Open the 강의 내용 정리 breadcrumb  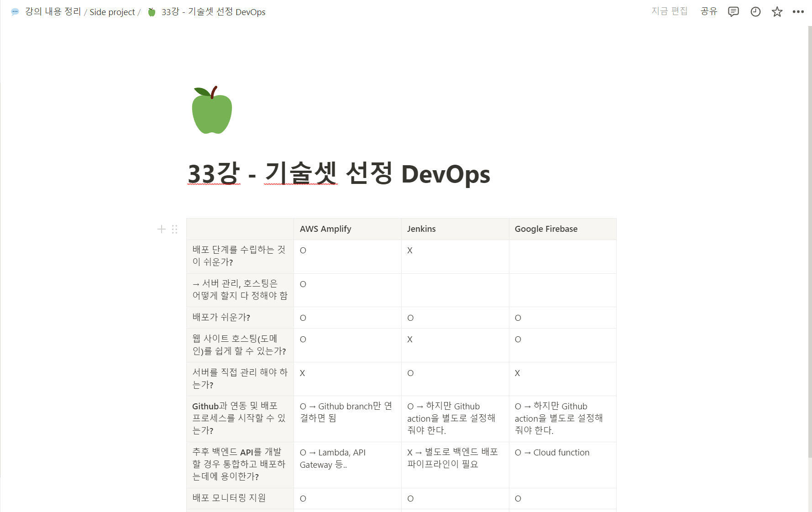[53, 11]
